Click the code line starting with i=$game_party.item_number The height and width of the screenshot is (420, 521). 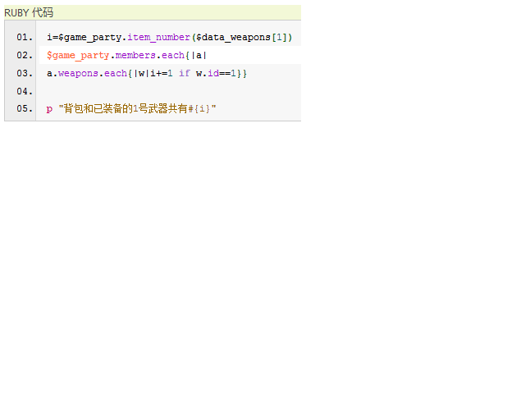pyautogui.click(x=170, y=37)
